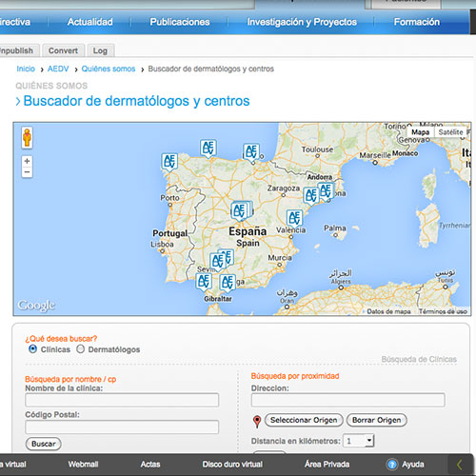Open Street View pegman on map
The width and height of the screenshot is (476, 476).
pos(27,137)
